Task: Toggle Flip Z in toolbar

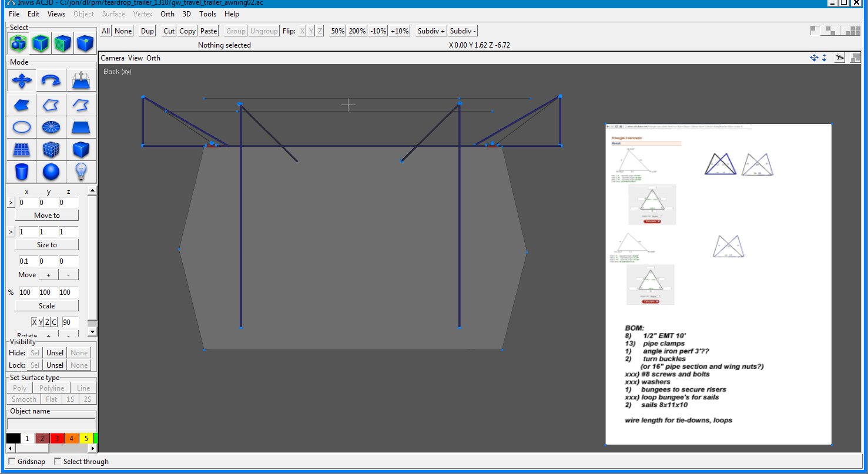Action: [320, 31]
